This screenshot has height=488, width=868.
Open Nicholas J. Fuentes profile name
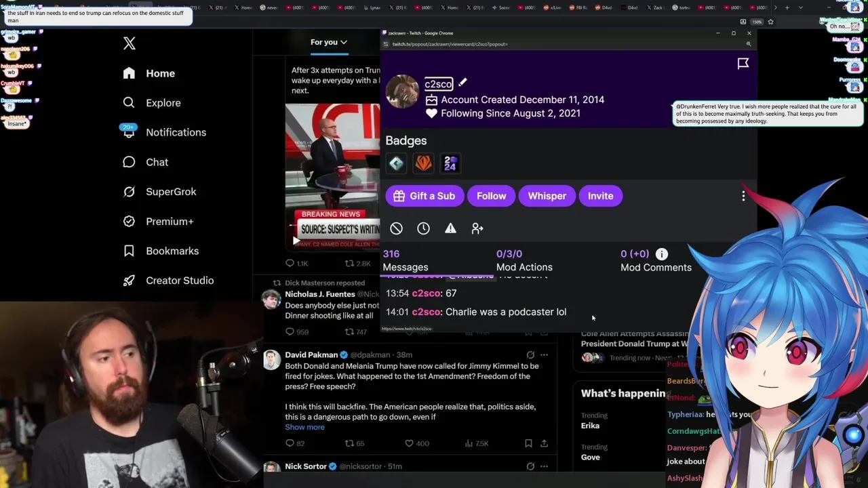320,294
